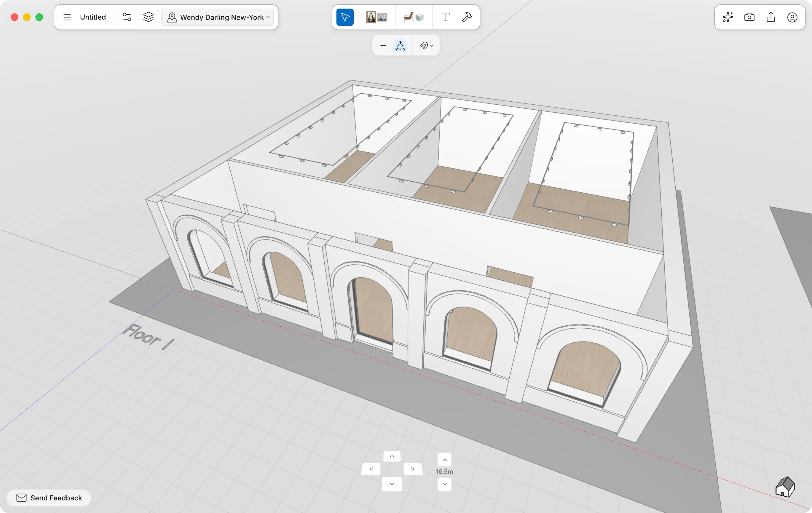Image resolution: width=812 pixels, height=513 pixels.
Task: Move camera right with right arrow
Action: [413, 469]
